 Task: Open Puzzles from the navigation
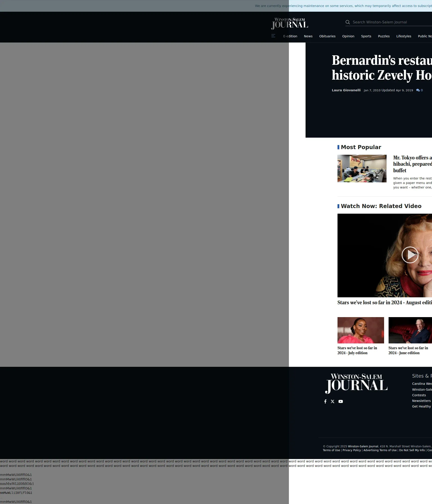pos(384,36)
